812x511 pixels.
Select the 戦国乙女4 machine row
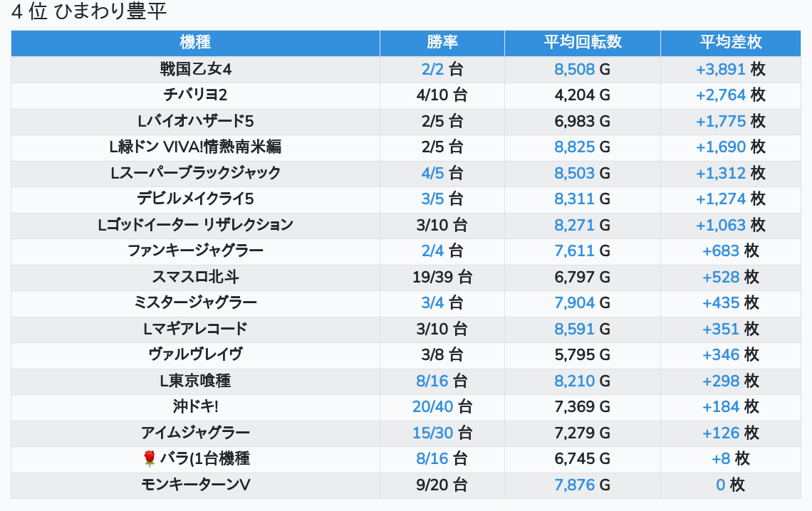[x=406, y=69]
